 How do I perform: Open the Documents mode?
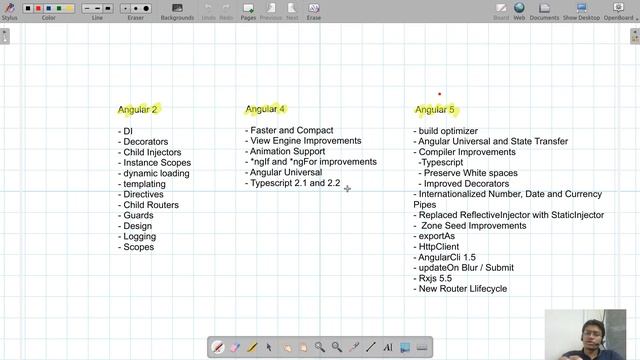[x=544, y=11]
